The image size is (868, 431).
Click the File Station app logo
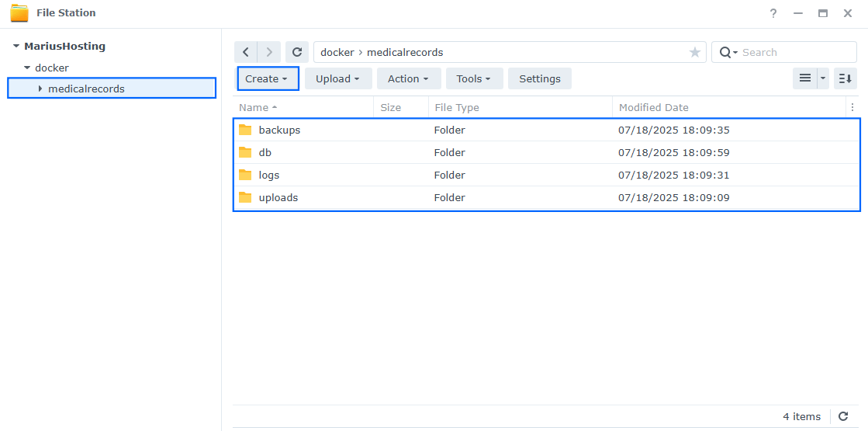[x=19, y=12]
